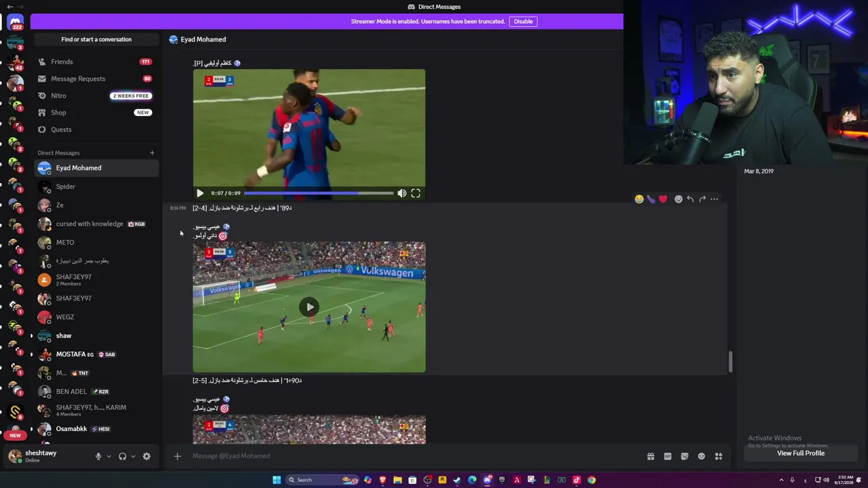
Task: Open the shaw direct message
Action: (96, 335)
